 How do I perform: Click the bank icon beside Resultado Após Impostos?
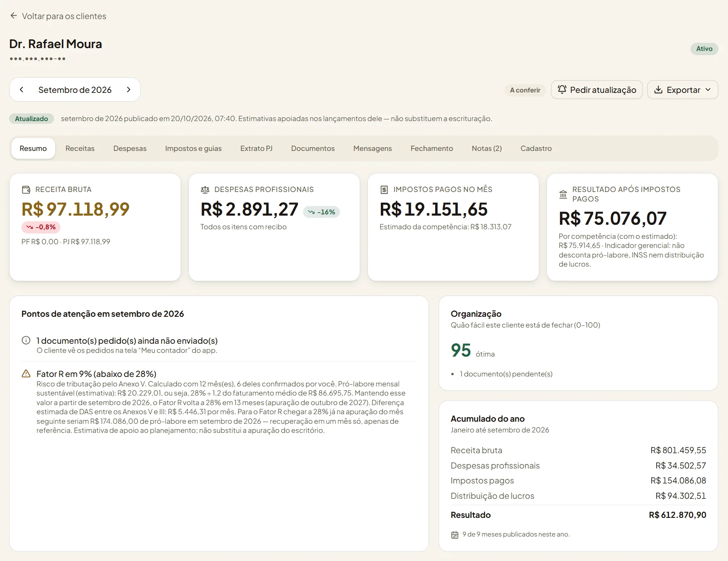(x=563, y=194)
